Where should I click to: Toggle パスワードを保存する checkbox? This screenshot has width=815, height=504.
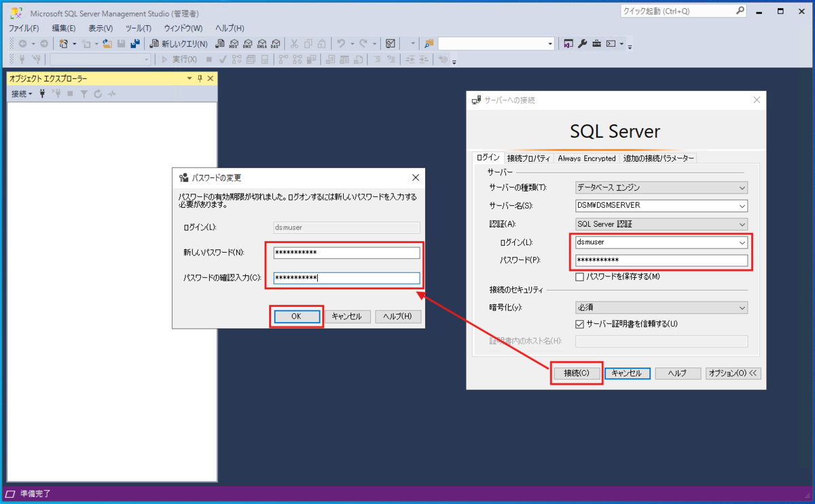pos(579,276)
